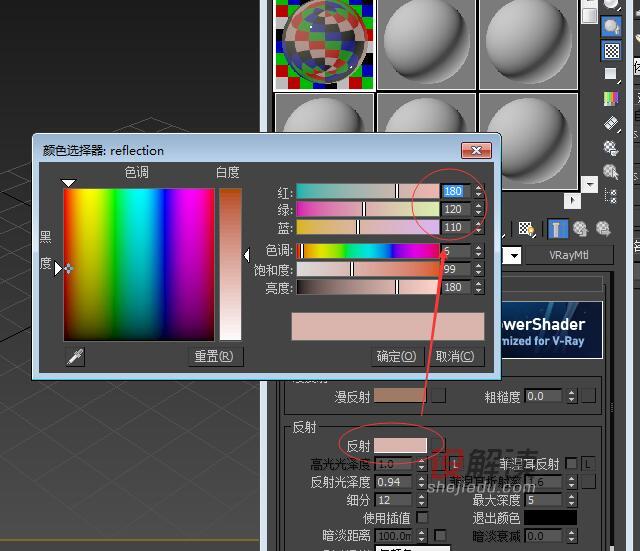Confirm color with 确定(O) button

point(397,357)
